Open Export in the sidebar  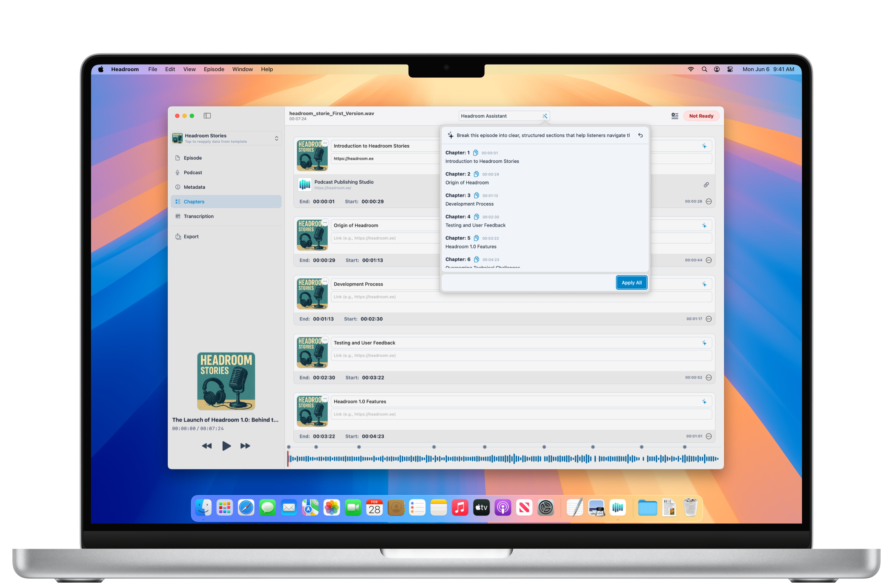191,236
